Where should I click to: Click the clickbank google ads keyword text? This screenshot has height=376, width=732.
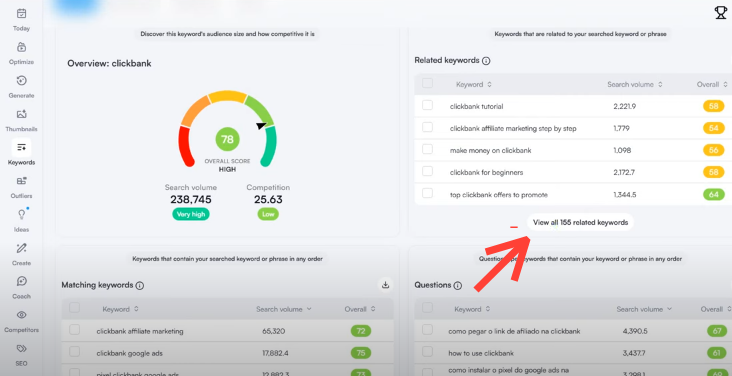coord(129,354)
